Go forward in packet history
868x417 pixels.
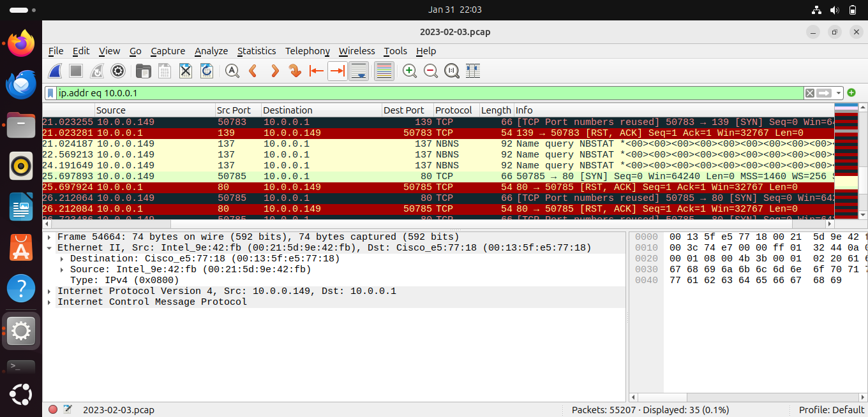[274, 71]
